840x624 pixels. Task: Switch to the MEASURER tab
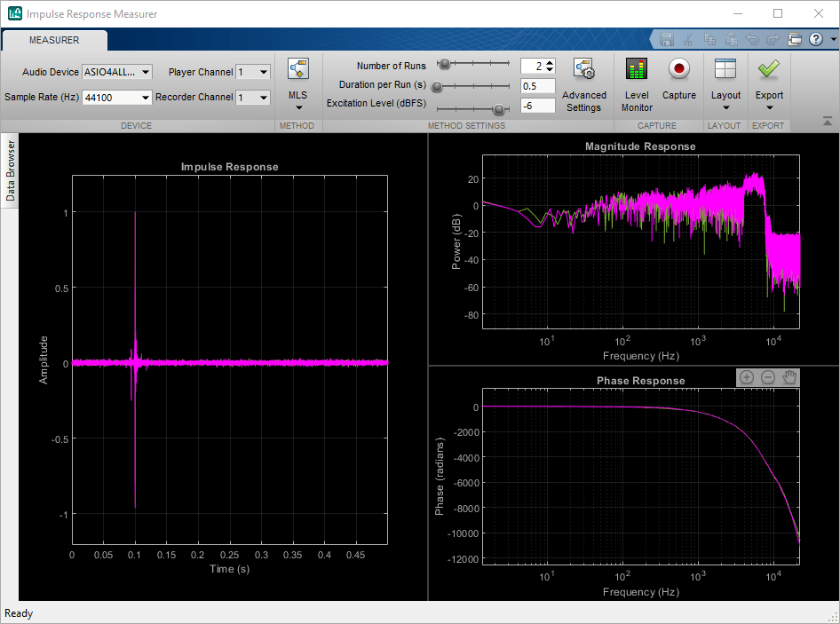[54, 40]
